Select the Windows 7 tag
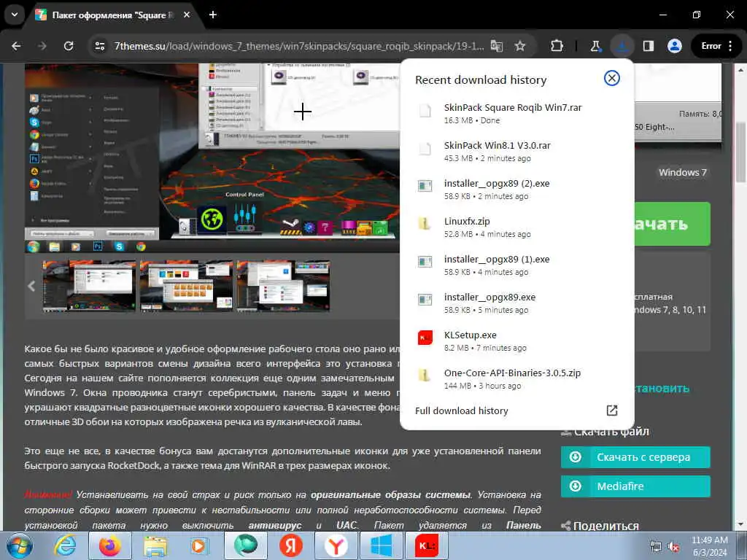Screen dimensions: 747x560 click(x=682, y=172)
